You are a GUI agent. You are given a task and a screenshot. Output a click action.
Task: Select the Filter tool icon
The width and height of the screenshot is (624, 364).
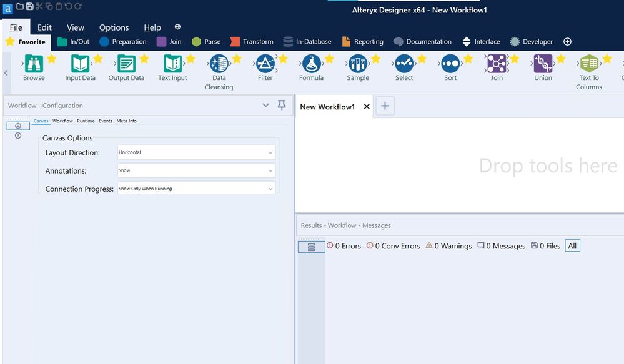coord(265,64)
